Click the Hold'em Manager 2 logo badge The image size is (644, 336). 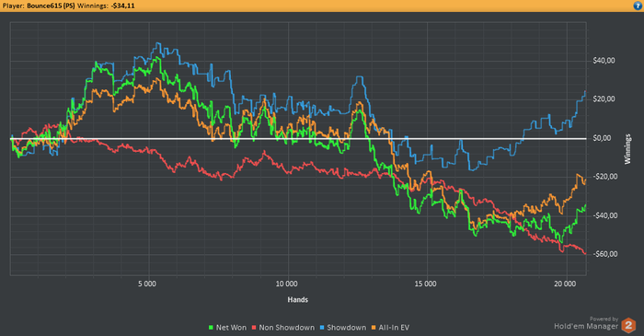(628, 325)
